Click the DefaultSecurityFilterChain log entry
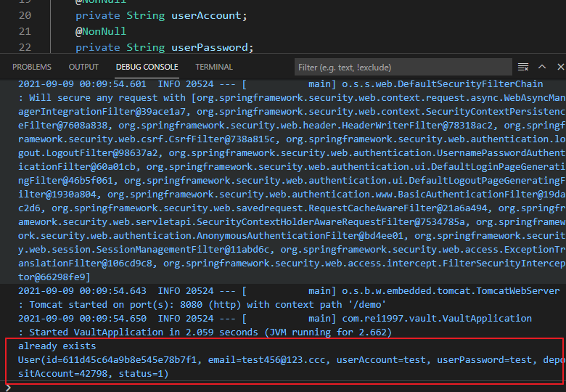 coord(281,84)
